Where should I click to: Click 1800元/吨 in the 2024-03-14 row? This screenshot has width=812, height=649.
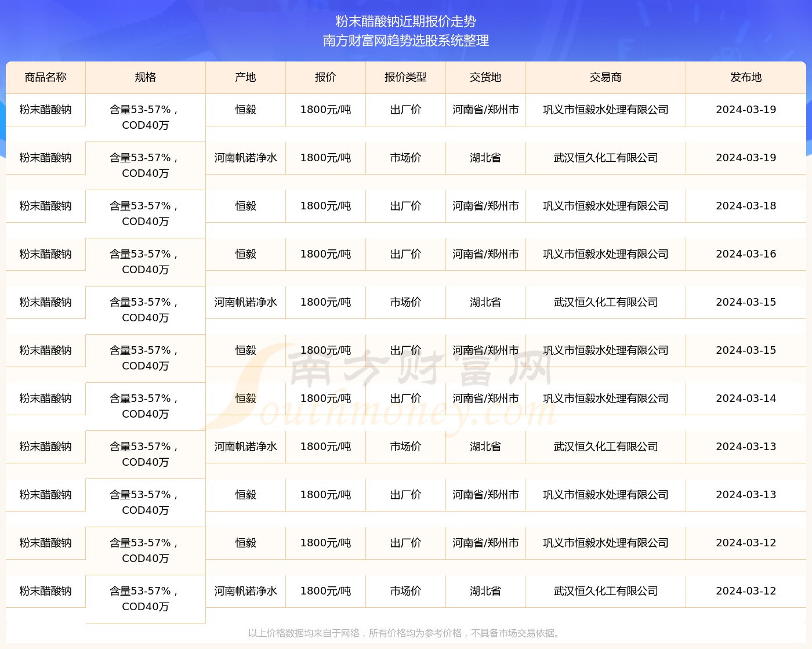pyautogui.click(x=325, y=398)
